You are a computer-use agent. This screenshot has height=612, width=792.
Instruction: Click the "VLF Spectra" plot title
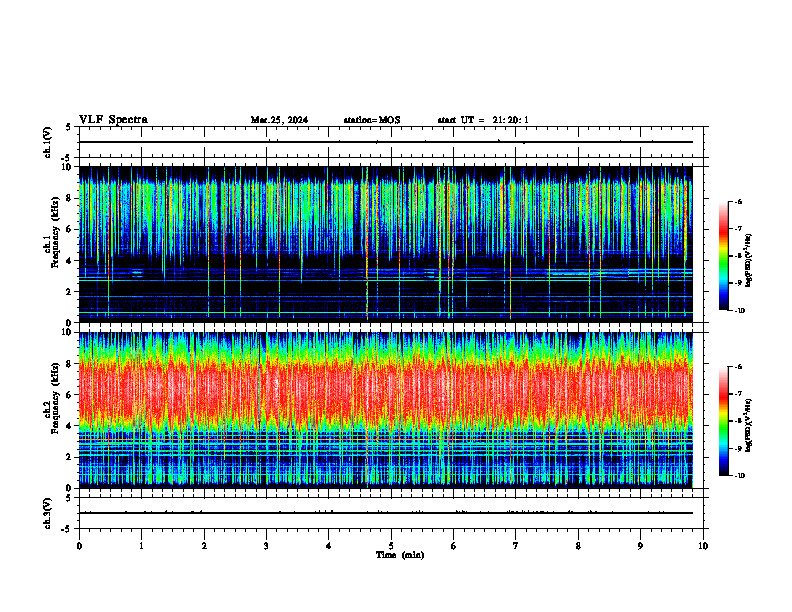tap(113, 120)
